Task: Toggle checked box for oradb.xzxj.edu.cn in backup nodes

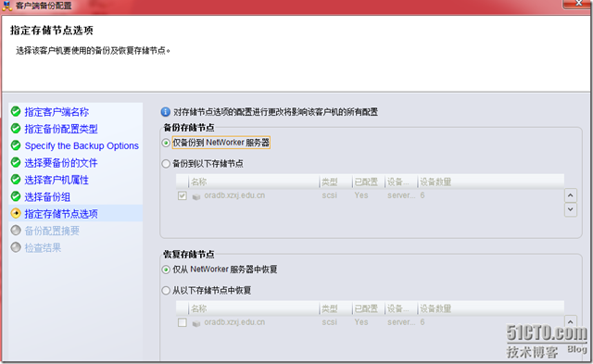Action: 183,195
